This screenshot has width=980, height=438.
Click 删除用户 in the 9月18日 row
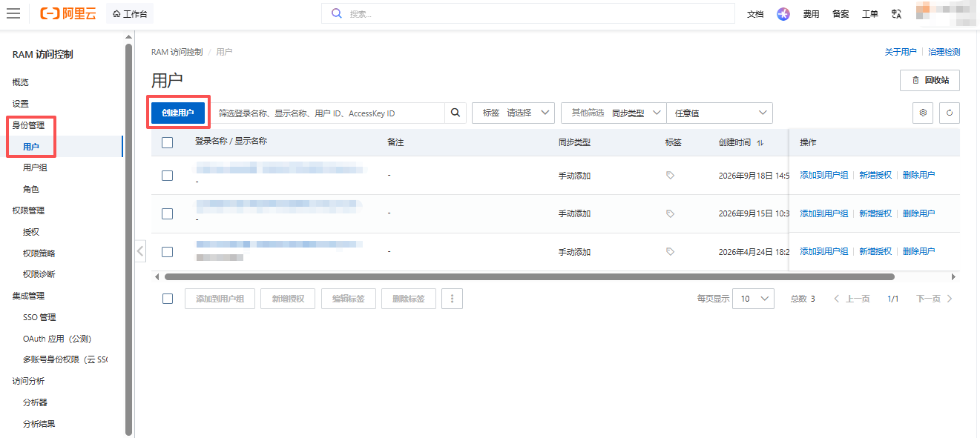coord(918,176)
